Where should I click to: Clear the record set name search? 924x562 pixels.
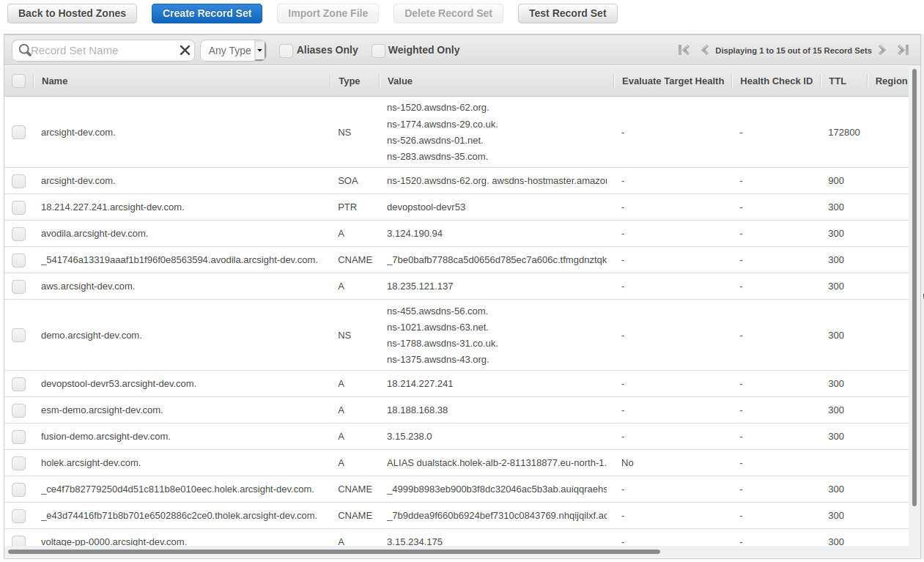(185, 51)
